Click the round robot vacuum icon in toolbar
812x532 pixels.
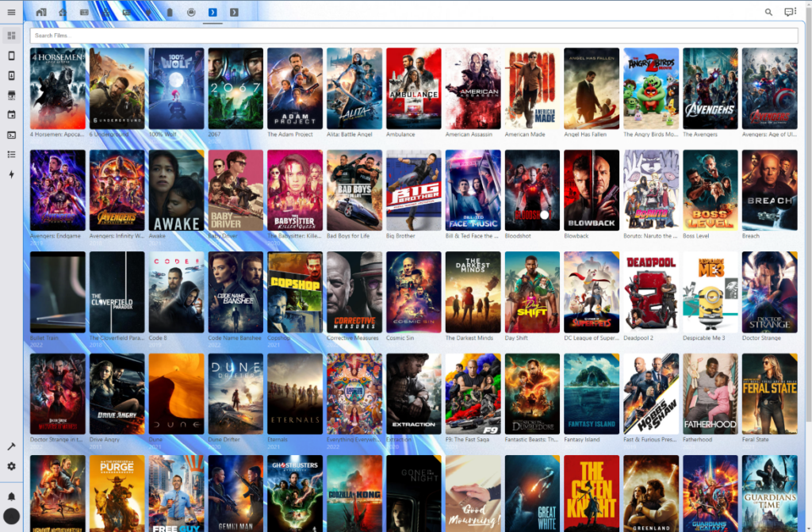[191, 12]
